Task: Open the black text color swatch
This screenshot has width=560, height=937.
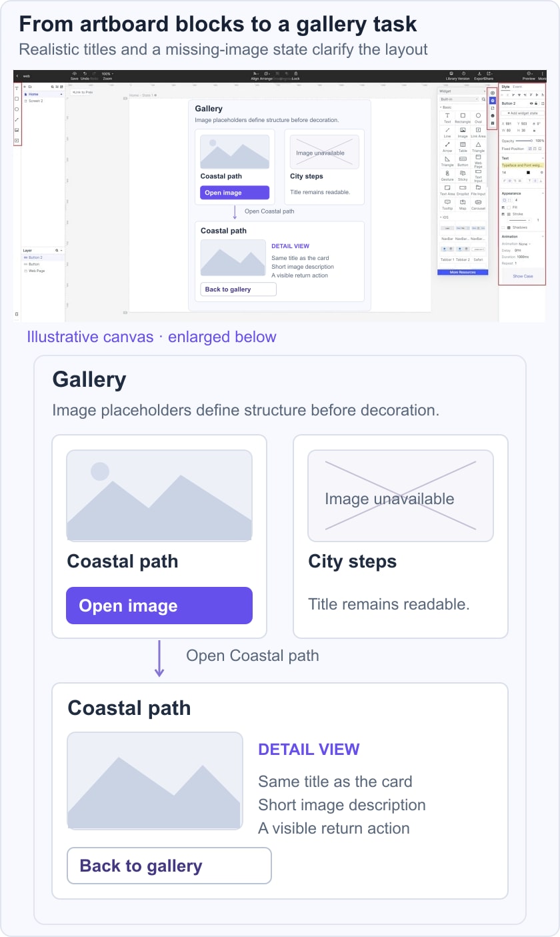Action: (x=528, y=172)
